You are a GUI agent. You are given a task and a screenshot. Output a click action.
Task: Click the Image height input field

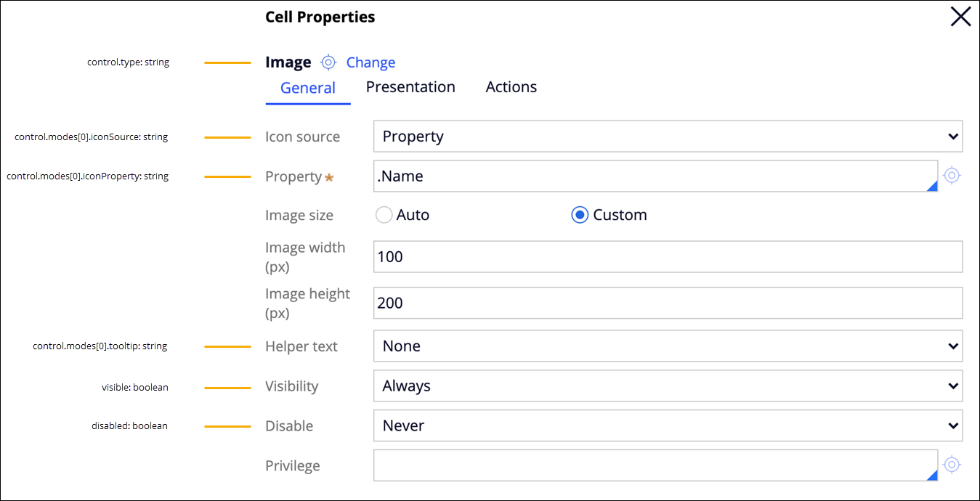(668, 303)
